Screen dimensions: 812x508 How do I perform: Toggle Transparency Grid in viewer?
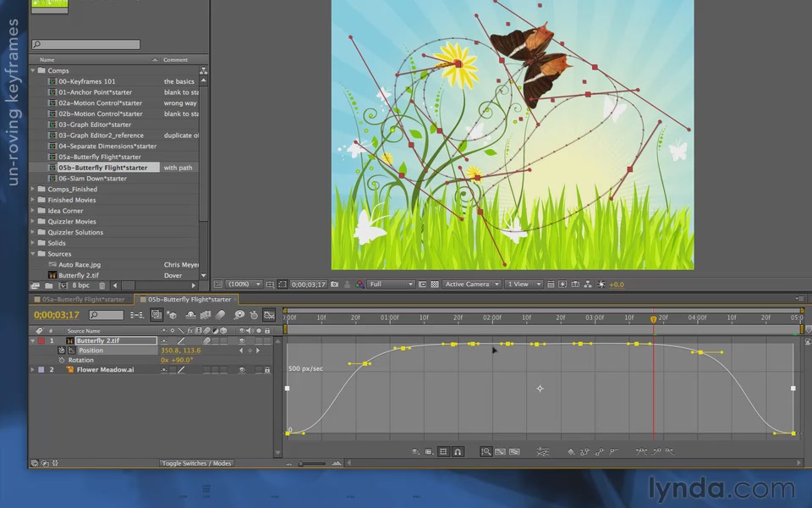[435, 284]
